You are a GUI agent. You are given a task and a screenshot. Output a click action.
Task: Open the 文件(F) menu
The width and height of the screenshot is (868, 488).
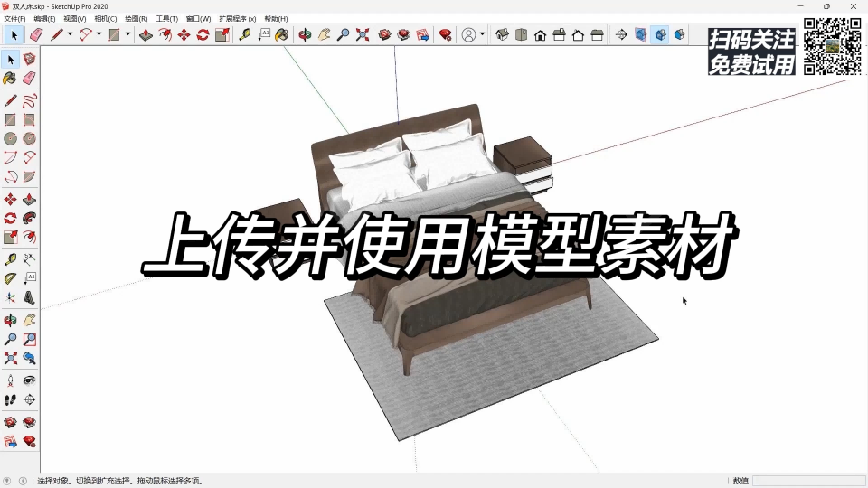click(15, 19)
